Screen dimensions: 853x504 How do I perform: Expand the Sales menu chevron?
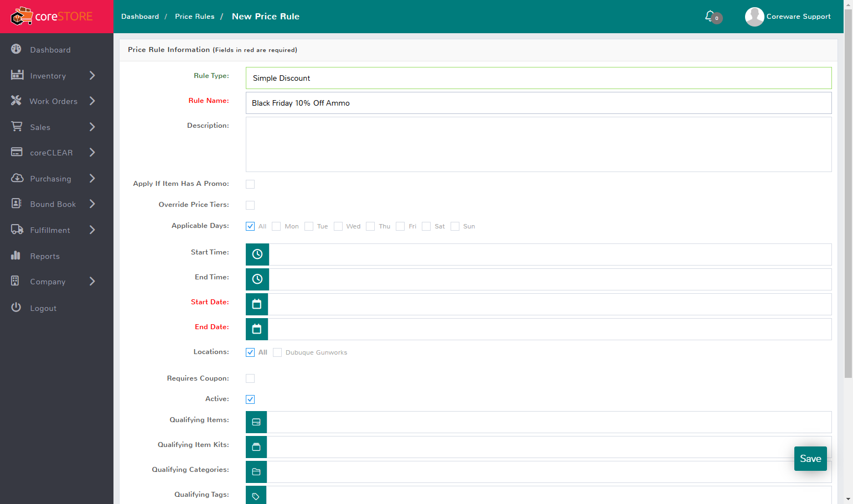92,127
